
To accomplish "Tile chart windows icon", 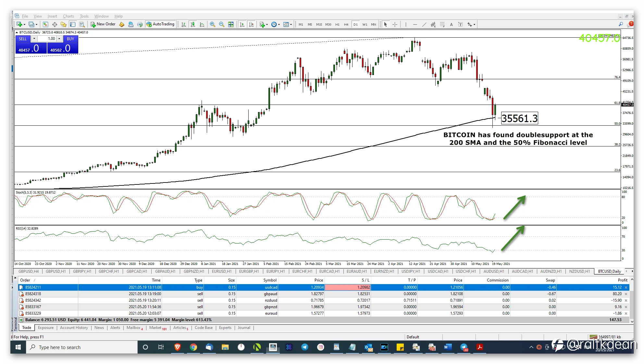I will (x=231, y=24).
